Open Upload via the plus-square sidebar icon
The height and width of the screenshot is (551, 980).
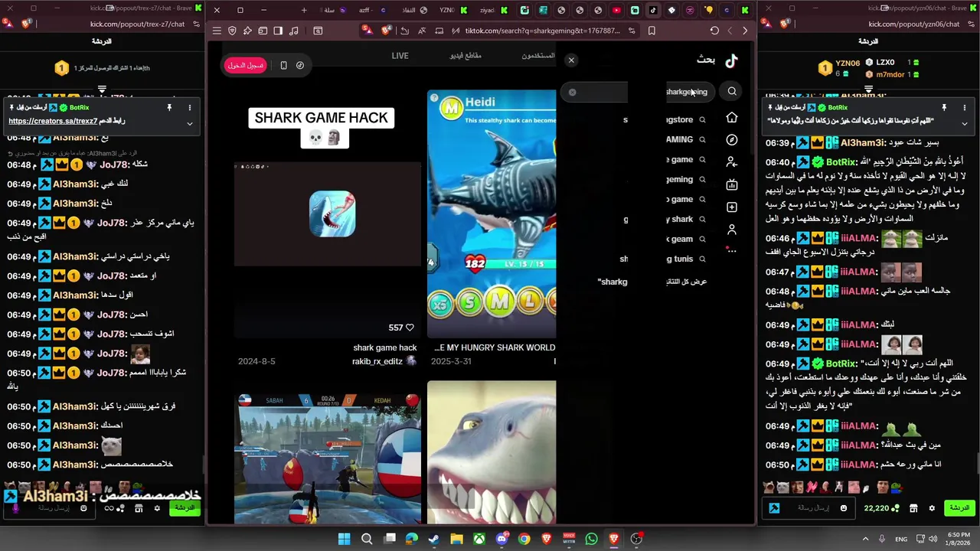coord(732,207)
